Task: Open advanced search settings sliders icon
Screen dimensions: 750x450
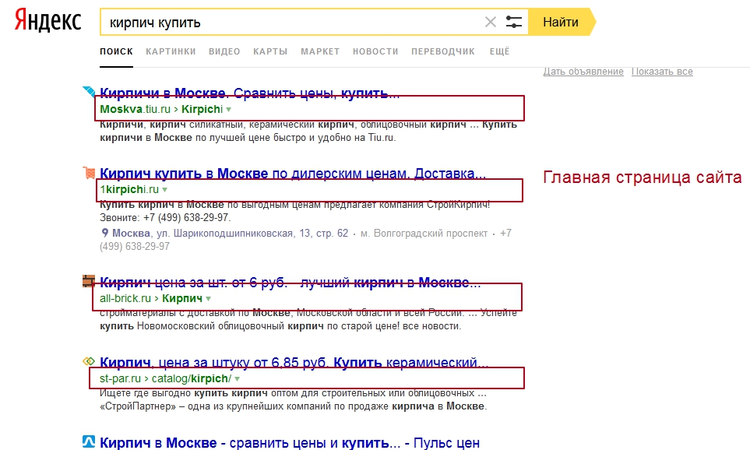Action: [x=514, y=22]
